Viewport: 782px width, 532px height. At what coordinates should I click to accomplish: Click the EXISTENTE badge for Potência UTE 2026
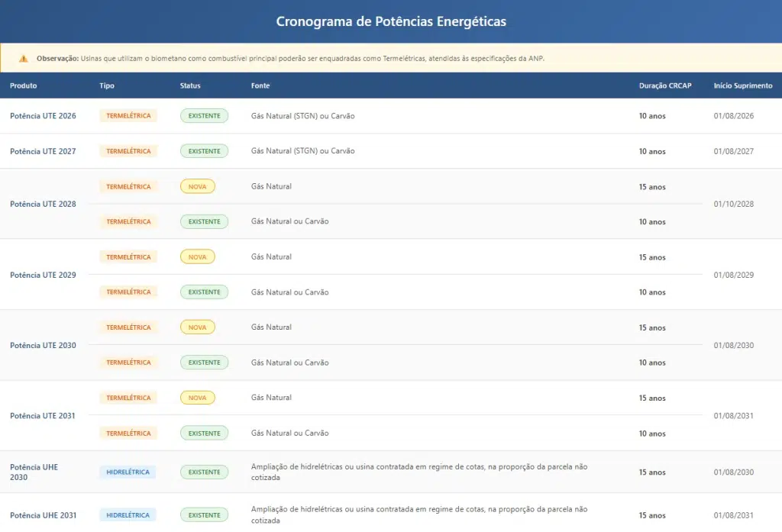coord(204,116)
